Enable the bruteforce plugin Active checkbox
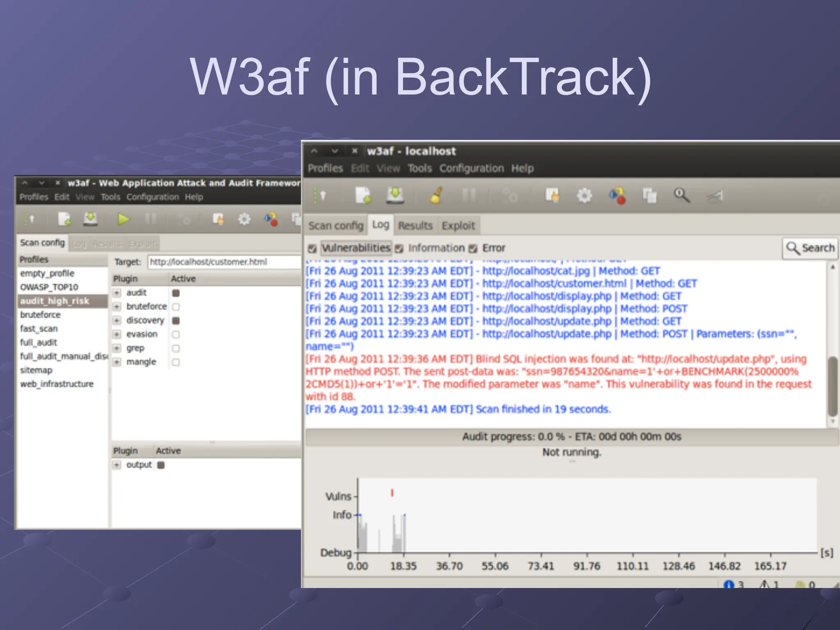The image size is (840, 630). click(x=176, y=307)
